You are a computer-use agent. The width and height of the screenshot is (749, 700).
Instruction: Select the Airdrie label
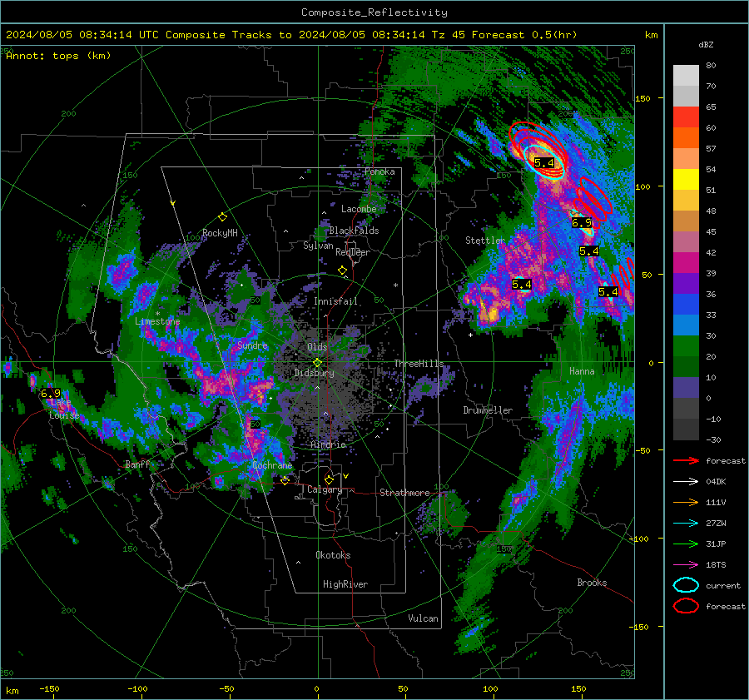click(x=328, y=444)
